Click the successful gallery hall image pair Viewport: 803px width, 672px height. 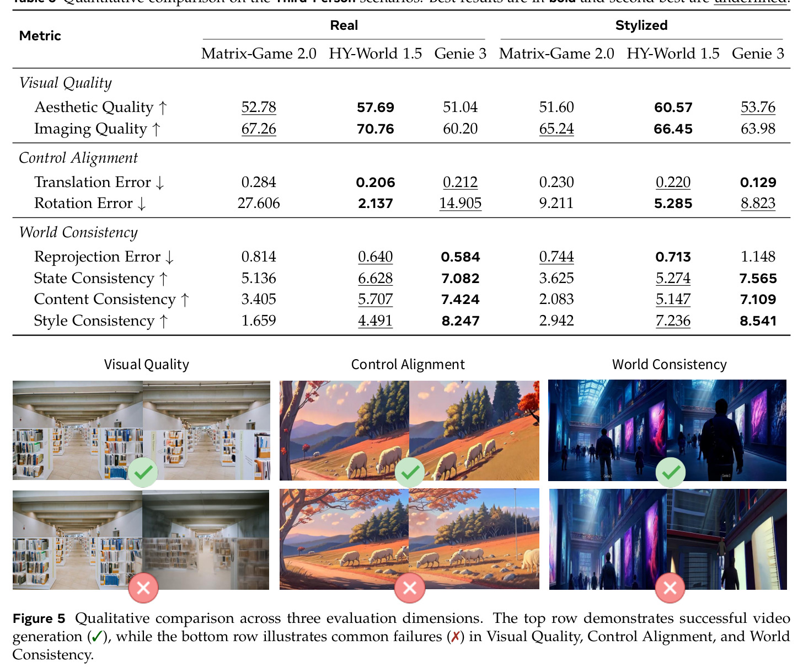click(667, 430)
